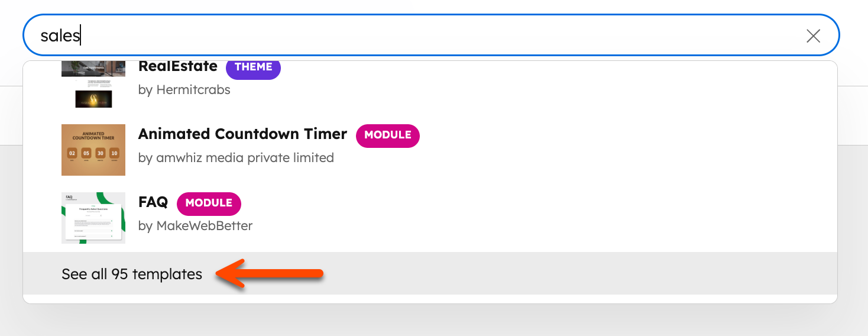
Task: Open "See all 95 templates"
Action: 132,274
